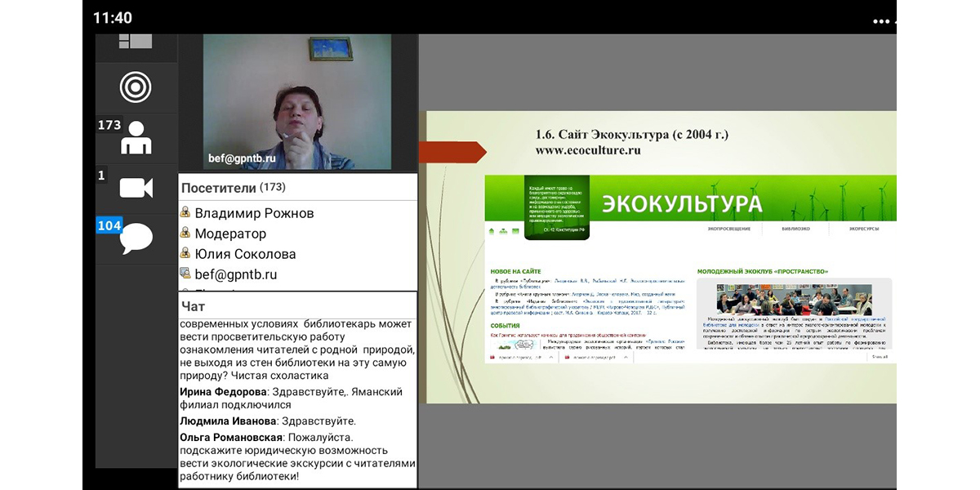Click Ирина Федорова's name in chat
This screenshot has width=980, height=490.
(214, 392)
